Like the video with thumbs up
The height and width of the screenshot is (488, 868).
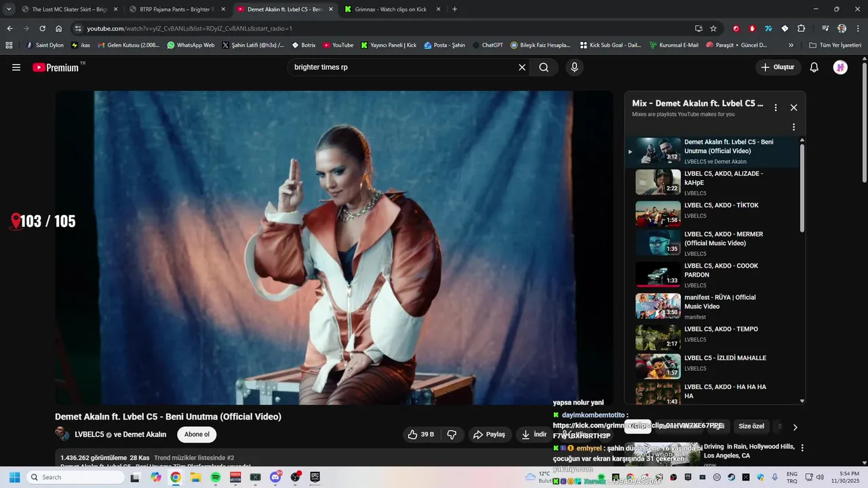420,434
